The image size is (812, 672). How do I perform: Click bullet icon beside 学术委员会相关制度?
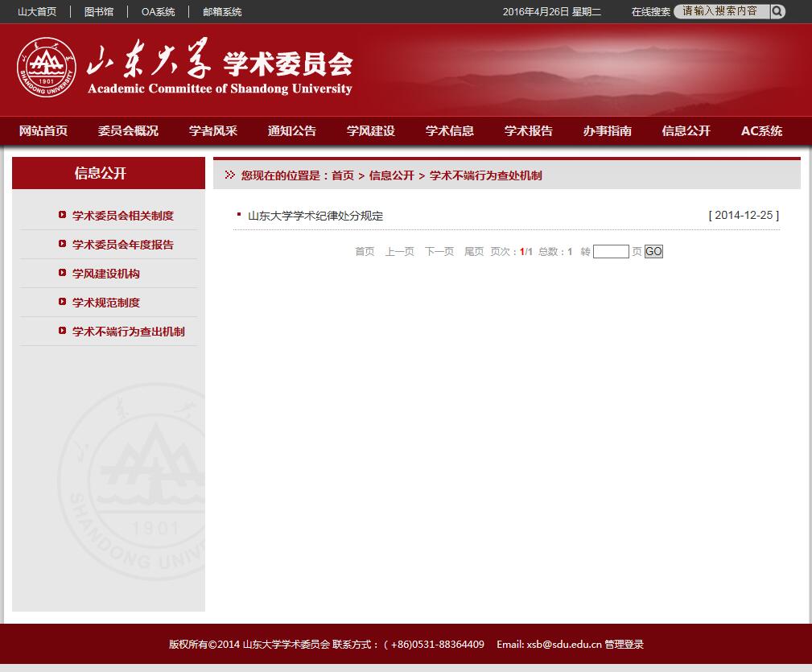point(62,214)
